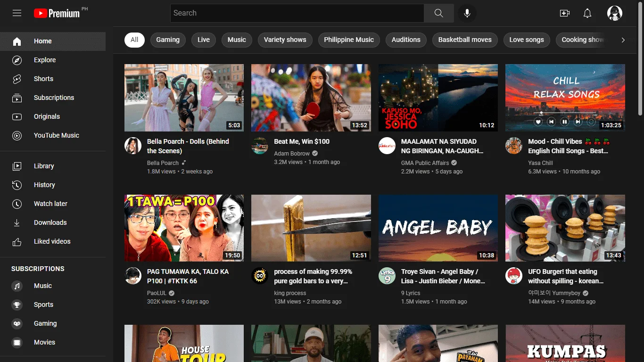
Task: Open Movies under Subscriptions
Action: 53,342
